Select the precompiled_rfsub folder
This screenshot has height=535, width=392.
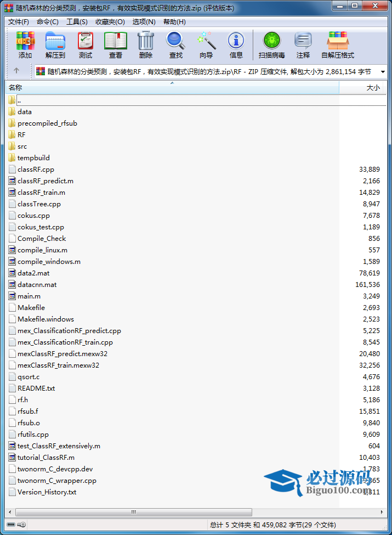point(47,123)
